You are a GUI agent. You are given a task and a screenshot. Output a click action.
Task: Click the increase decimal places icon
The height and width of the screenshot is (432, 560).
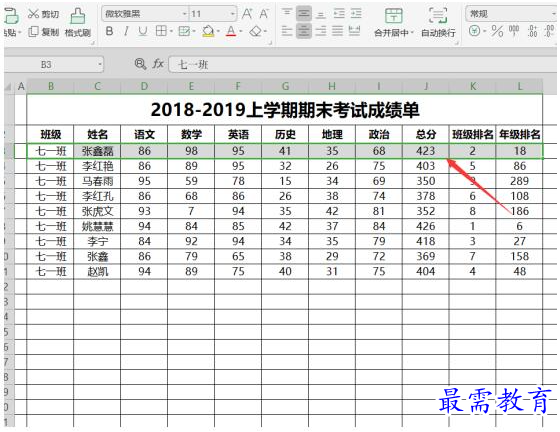click(532, 31)
